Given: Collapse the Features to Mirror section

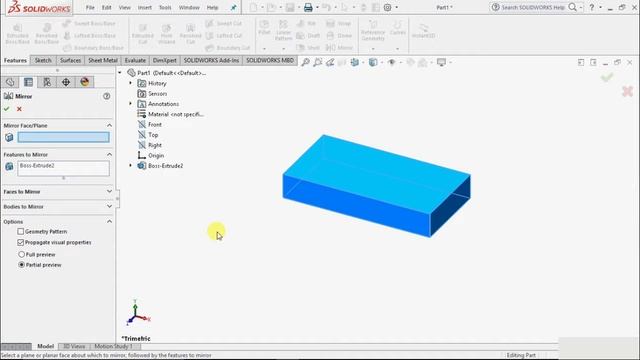Looking at the screenshot, I should tap(109, 154).
